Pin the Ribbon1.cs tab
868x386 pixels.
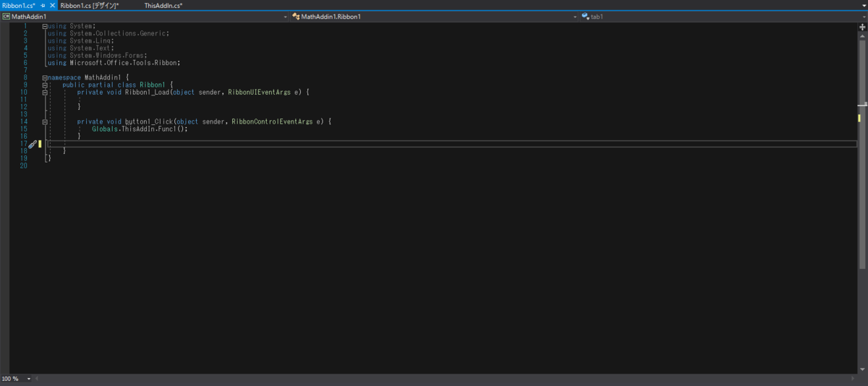pyautogui.click(x=43, y=5)
